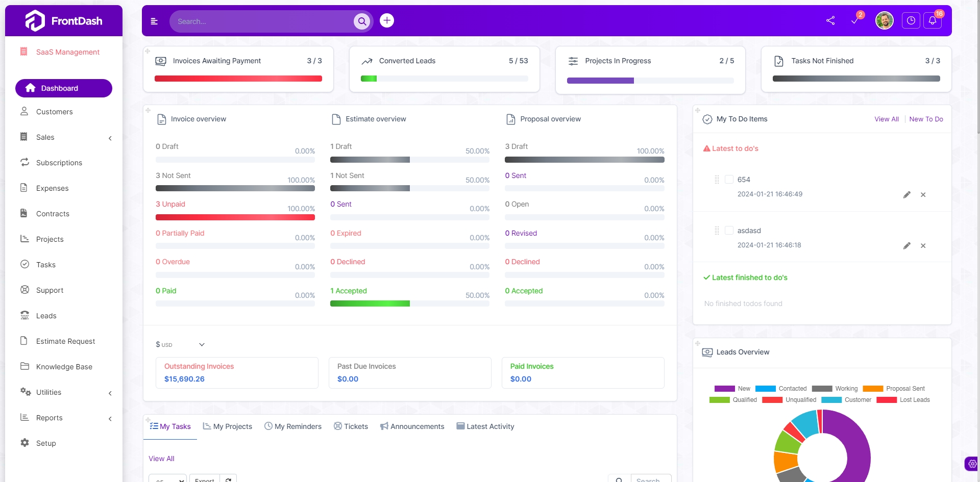
Task: Select the Subscriptions sidebar item
Action: point(58,163)
